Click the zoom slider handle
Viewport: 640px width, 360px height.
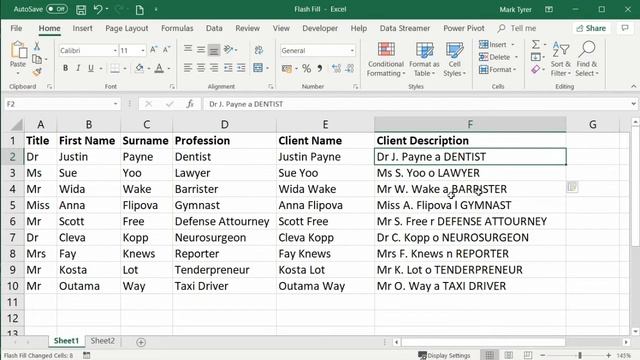point(580,355)
